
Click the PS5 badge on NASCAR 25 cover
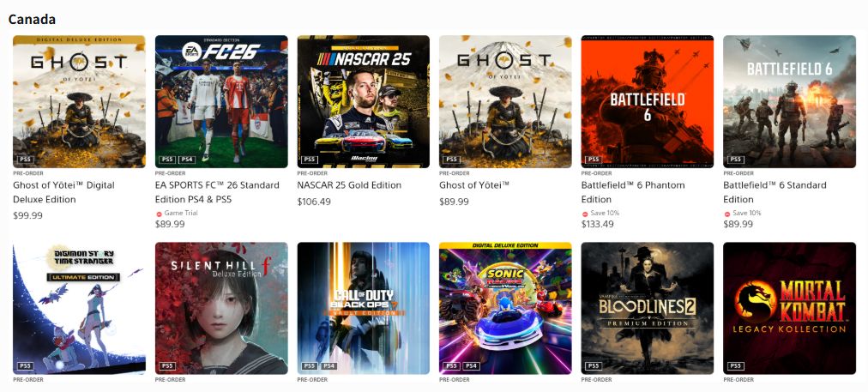pyautogui.click(x=310, y=160)
